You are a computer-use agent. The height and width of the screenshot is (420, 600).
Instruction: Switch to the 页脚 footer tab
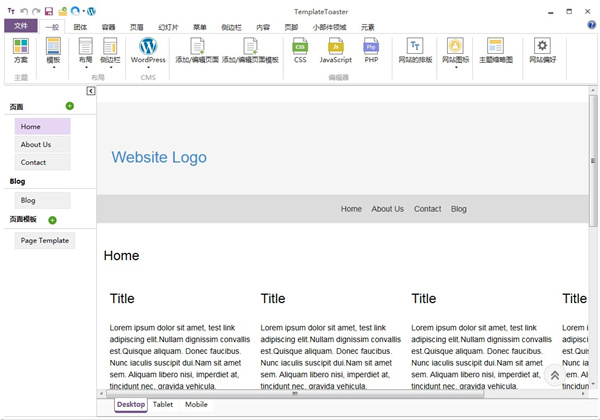coord(291,27)
